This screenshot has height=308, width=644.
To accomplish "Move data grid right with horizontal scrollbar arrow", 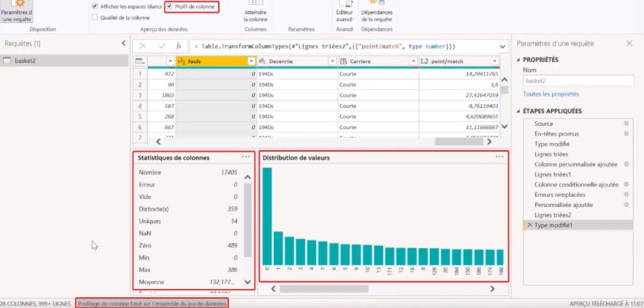I will pos(489,142).
